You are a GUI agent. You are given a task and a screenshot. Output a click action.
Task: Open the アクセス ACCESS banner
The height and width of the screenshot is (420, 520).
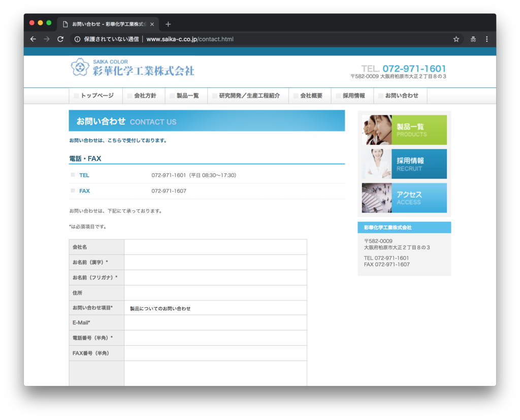click(x=404, y=198)
